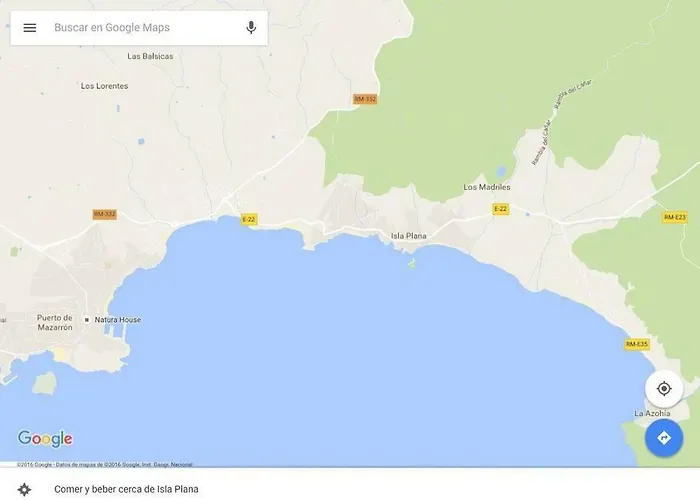Click the Los Madriles place label

tap(487, 187)
